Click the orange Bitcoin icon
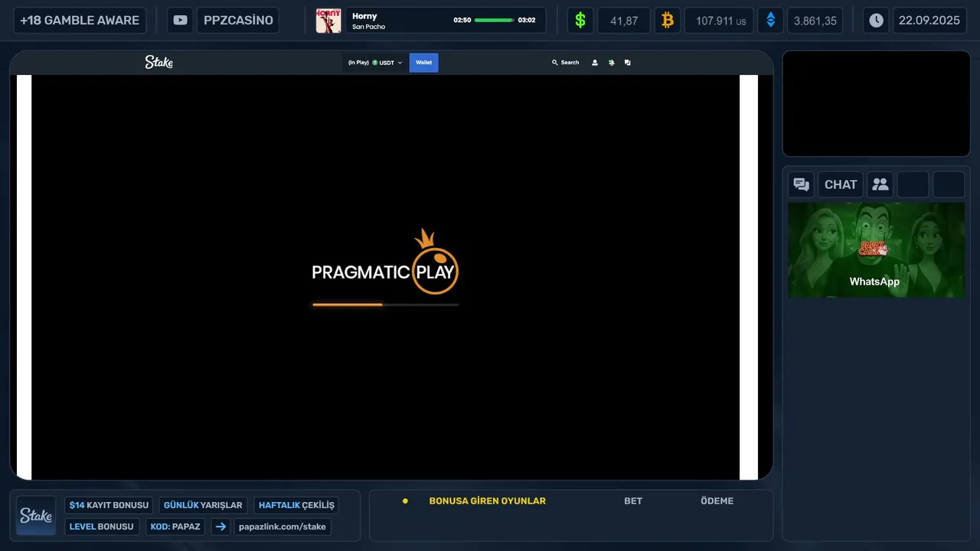Screen dimensions: 980x551 point(668,21)
